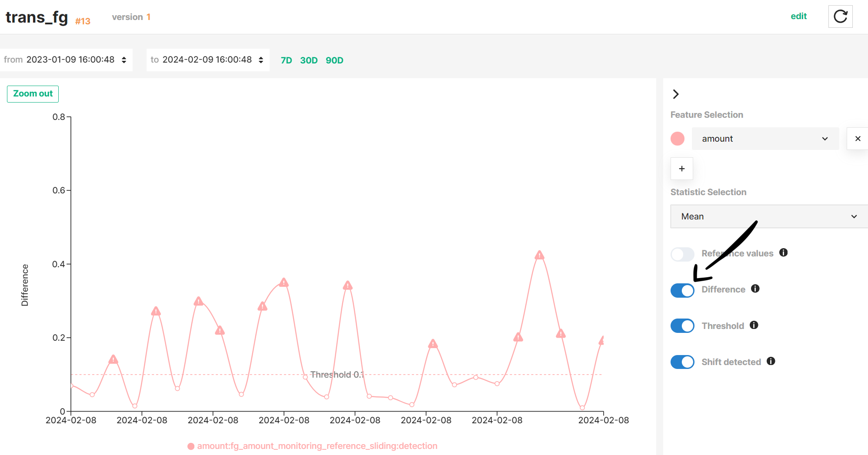Click info icon next to Difference
This screenshot has width=868, height=455.
755,289
